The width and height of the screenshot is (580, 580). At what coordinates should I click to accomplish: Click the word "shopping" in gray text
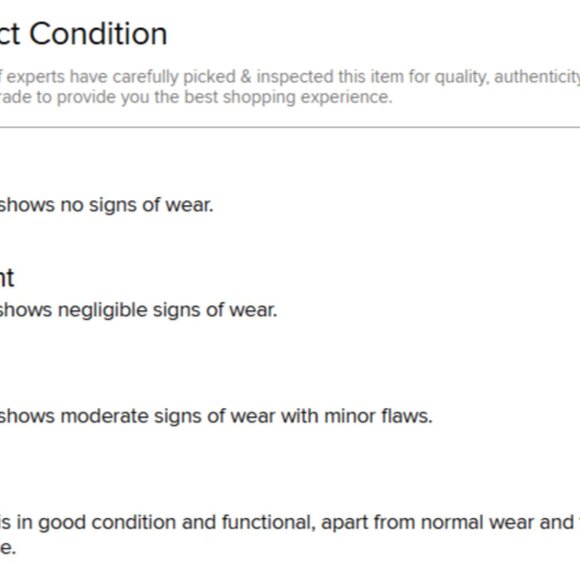pos(259,97)
